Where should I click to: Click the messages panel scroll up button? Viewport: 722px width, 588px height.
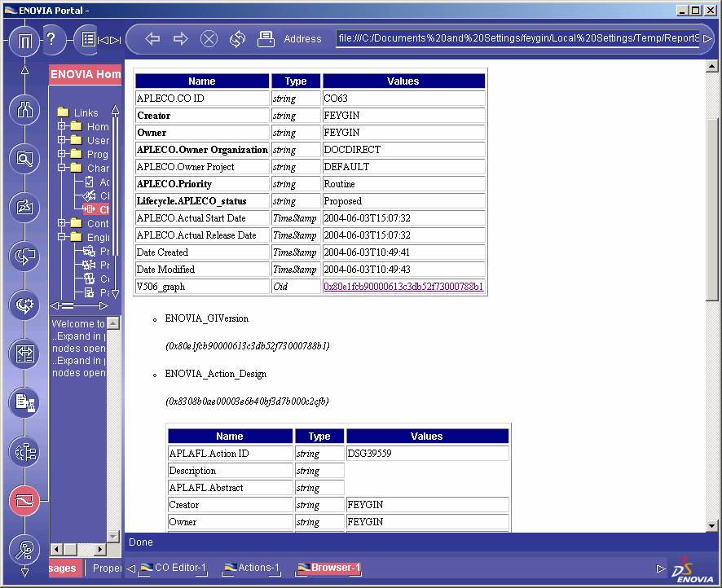click(x=113, y=323)
